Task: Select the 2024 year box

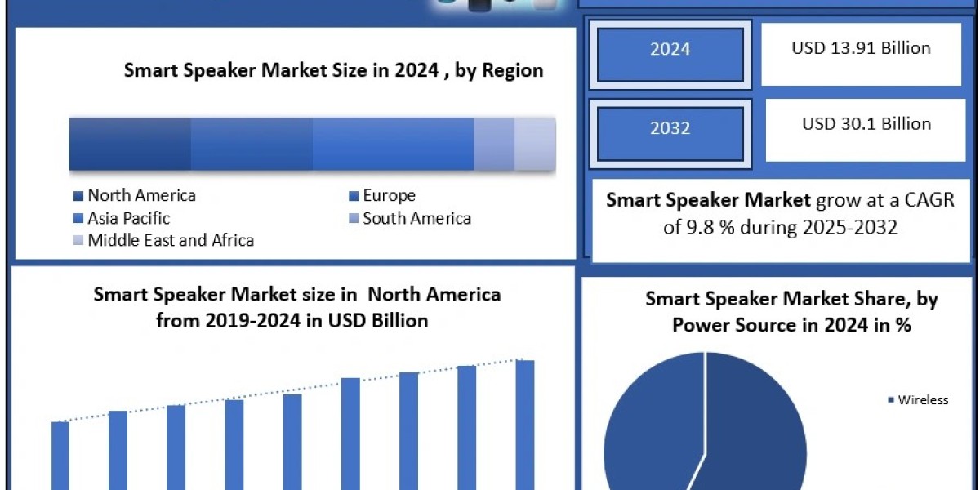Action: point(670,50)
